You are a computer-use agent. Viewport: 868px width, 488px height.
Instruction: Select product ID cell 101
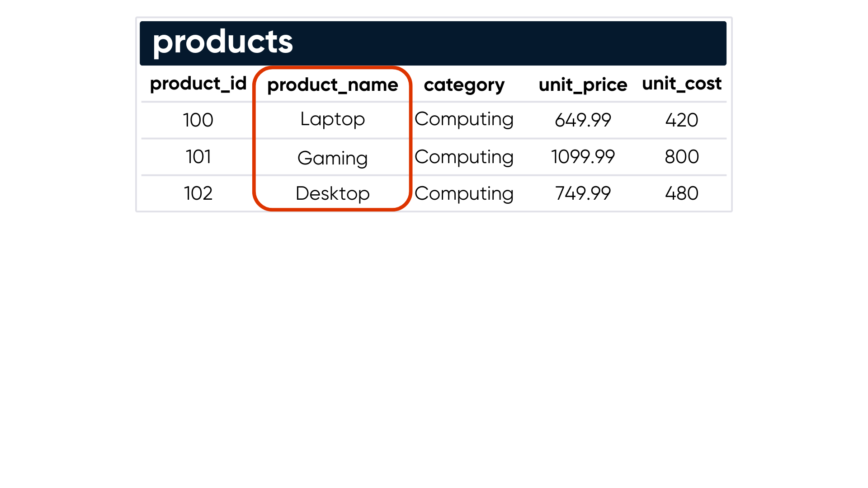click(x=198, y=157)
